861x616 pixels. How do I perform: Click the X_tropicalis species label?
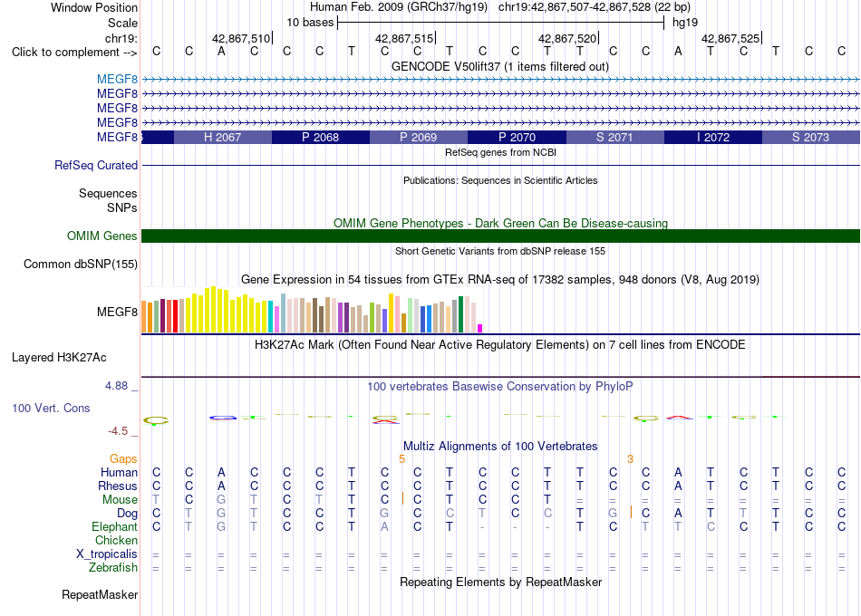click(107, 554)
